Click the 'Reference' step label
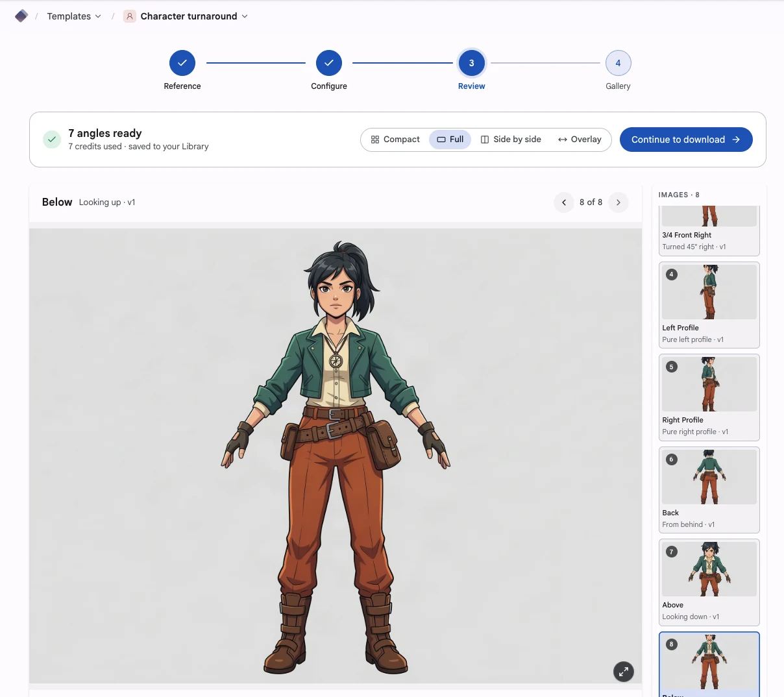Image resolution: width=784 pixels, height=697 pixels. pos(182,86)
